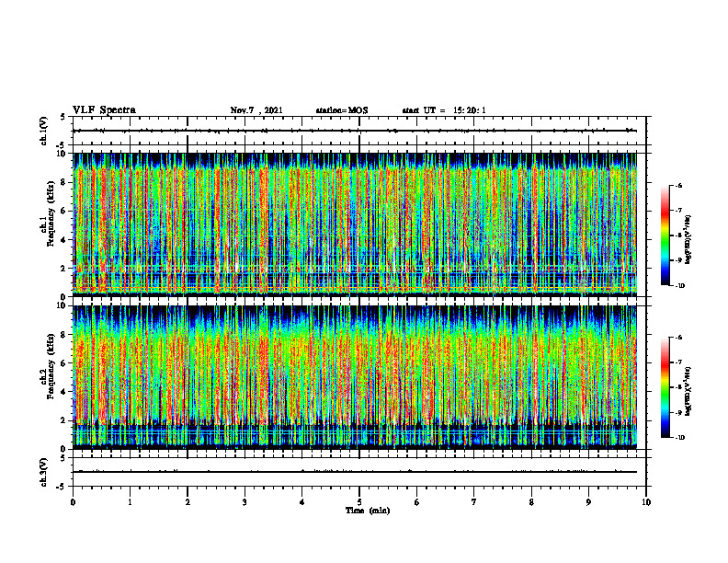
Task: Click the "ch.1(V)" waveform axis label
Action: tap(44, 131)
